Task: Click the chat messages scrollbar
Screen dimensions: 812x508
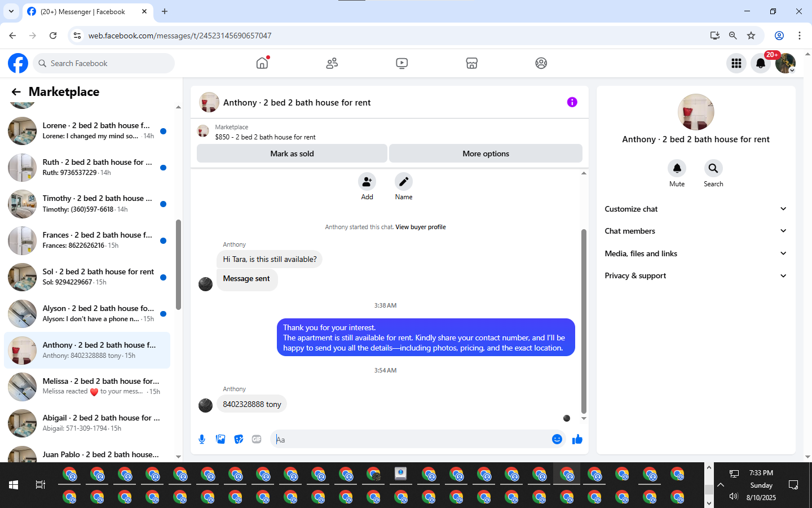Action: [584, 322]
